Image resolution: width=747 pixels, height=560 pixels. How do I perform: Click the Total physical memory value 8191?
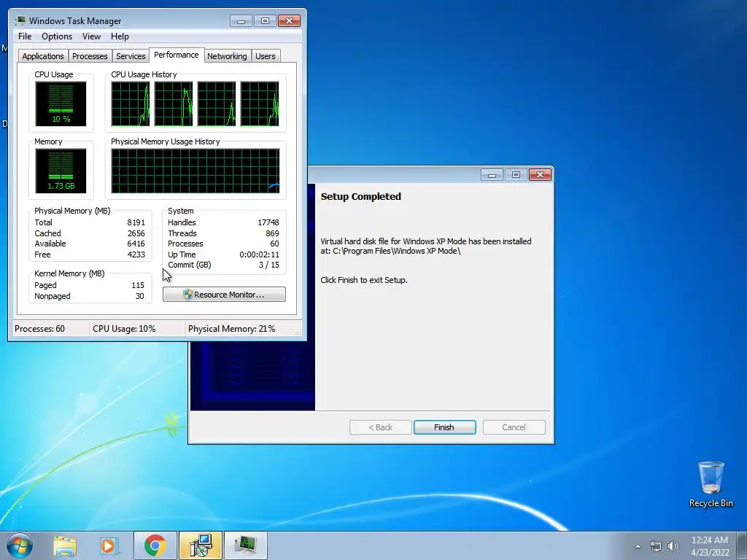coord(136,222)
